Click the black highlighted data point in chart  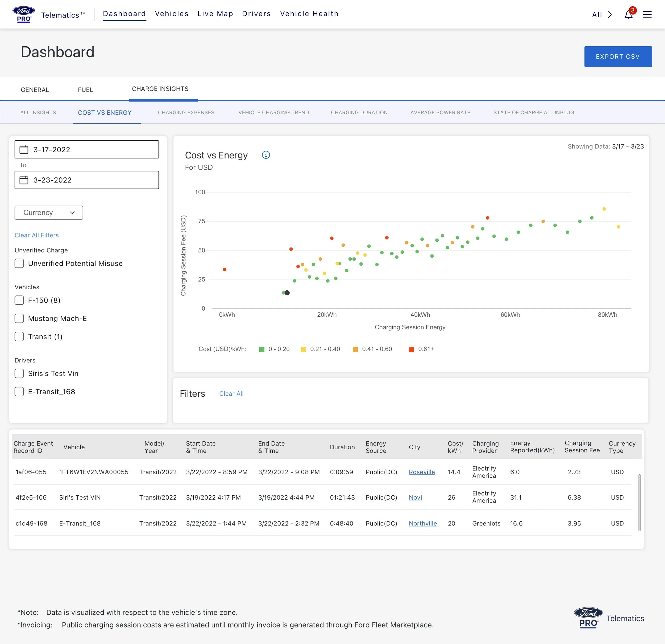tap(287, 293)
